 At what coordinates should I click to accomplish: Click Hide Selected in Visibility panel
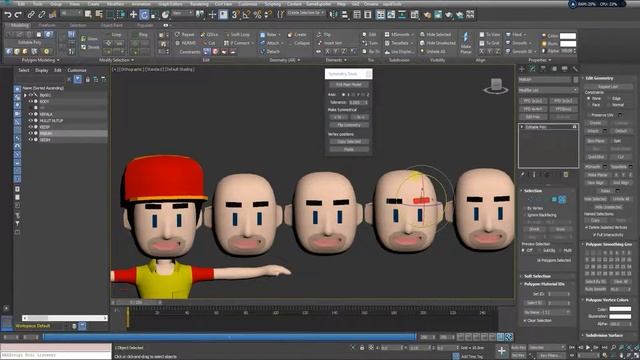point(435,35)
